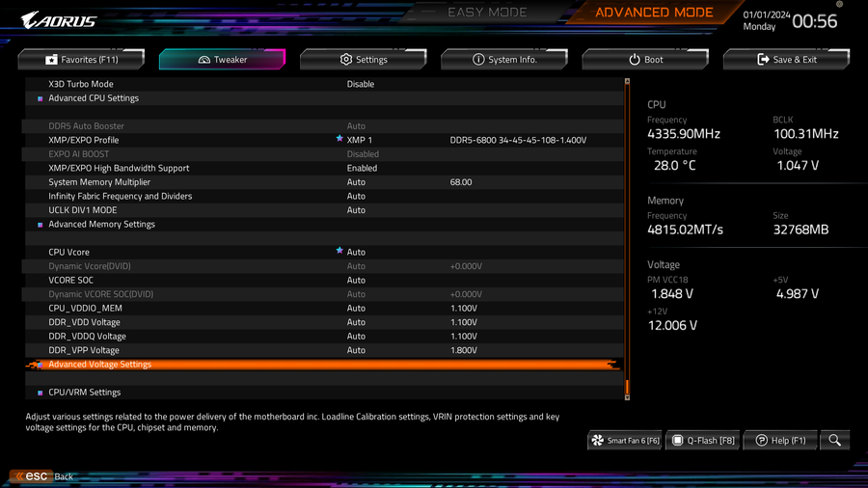Switch to EASY MODE
868x488 pixels.
click(487, 13)
